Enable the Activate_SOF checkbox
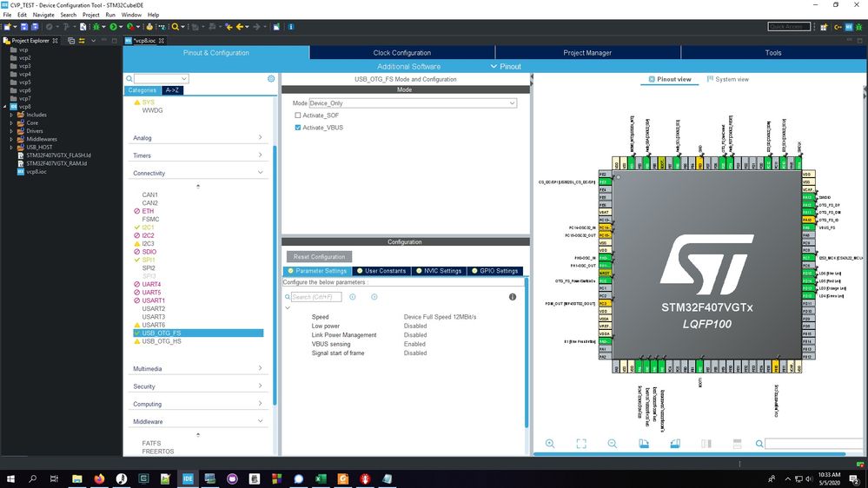 (298, 115)
